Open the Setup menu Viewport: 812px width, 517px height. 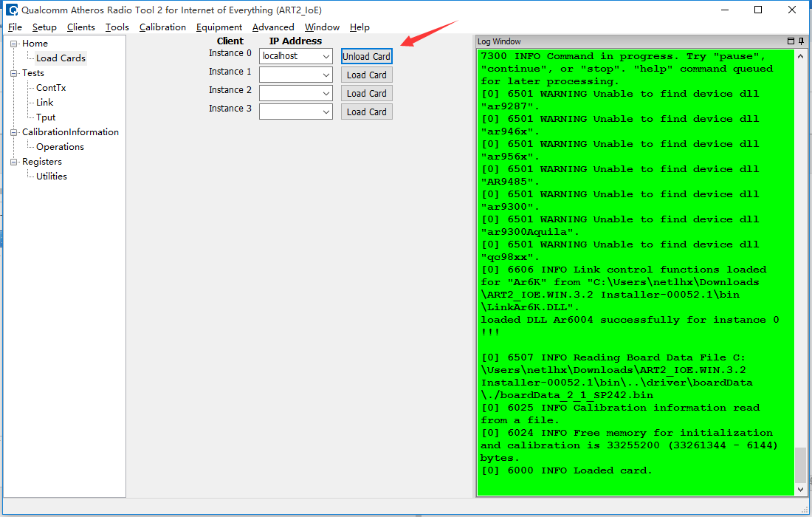pos(44,27)
